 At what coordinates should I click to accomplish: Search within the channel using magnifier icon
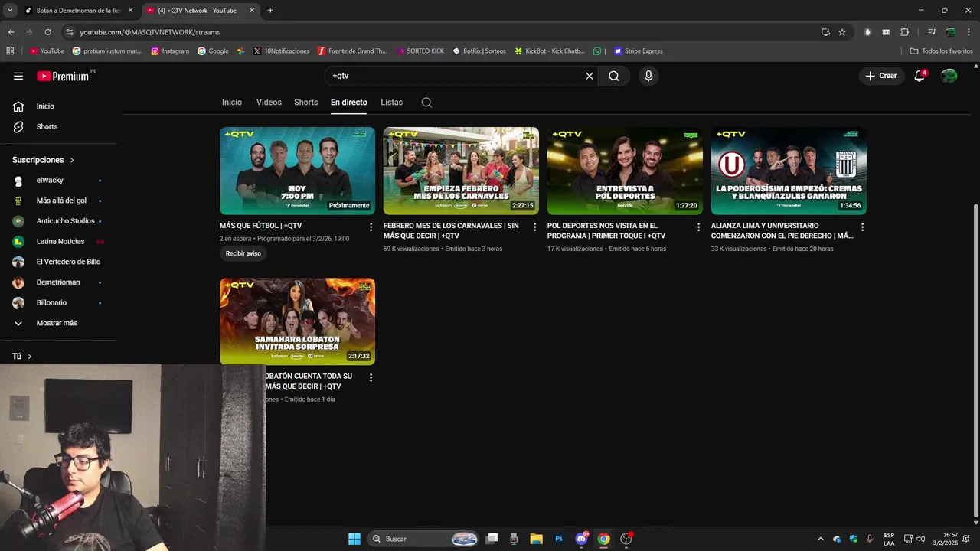pyautogui.click(x=426, y=103)
